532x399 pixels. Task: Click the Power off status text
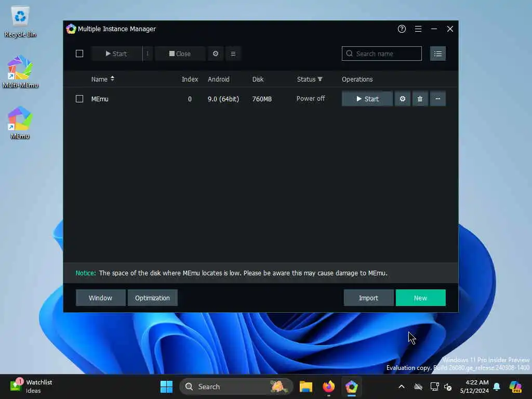[311, 99]
